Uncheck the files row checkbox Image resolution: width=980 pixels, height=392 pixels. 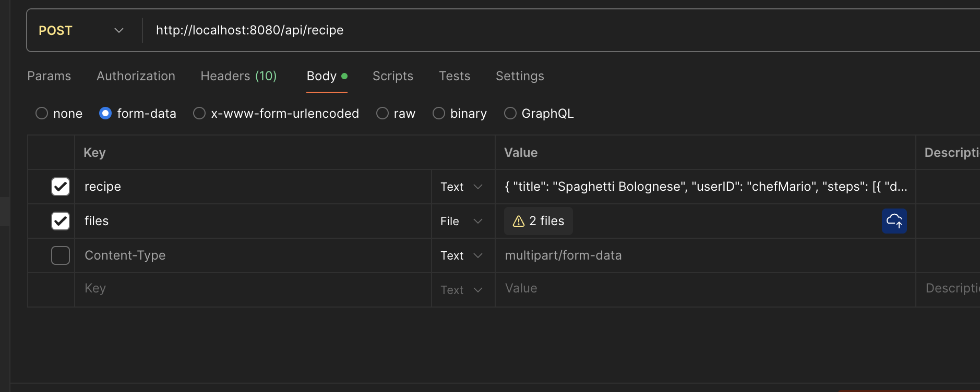point(61,221)
